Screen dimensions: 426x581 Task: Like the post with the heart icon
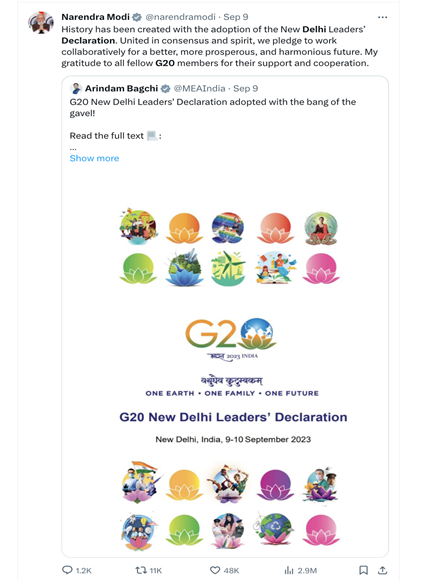(215, 570)
